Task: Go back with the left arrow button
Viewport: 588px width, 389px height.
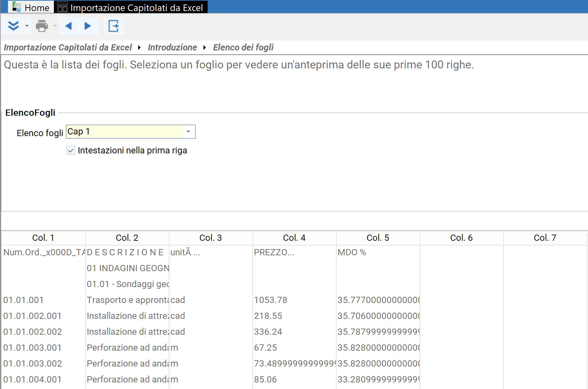Action: pos(68,26)
